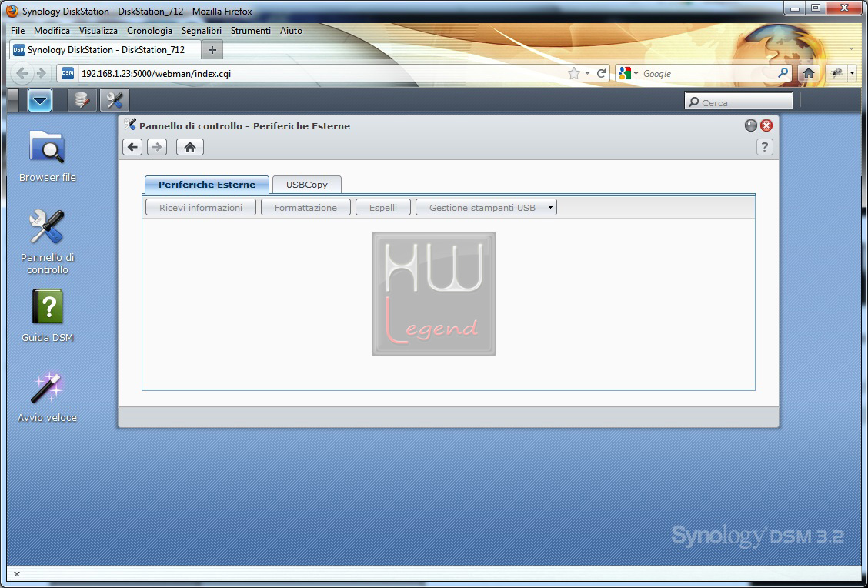This screenshot has height=588, width=868.
Task: Click the Firefox back navigation arrow
Action: (x=22, y=73)
